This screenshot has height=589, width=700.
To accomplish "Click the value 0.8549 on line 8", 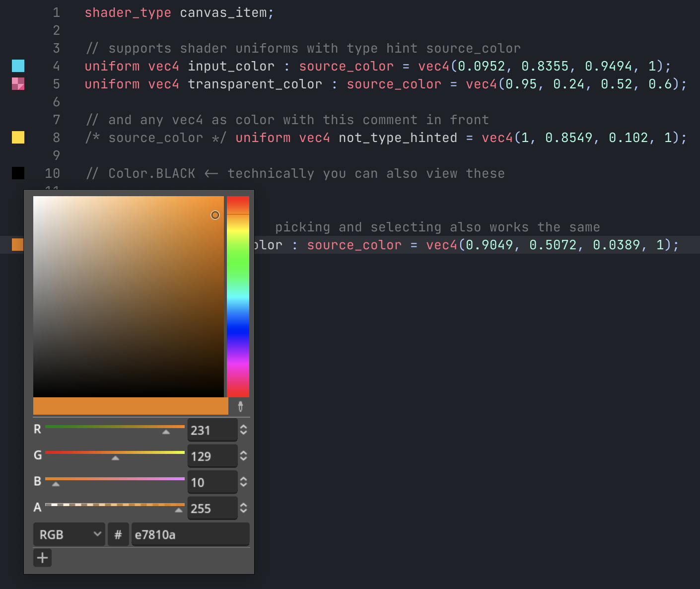I will 568,138.
